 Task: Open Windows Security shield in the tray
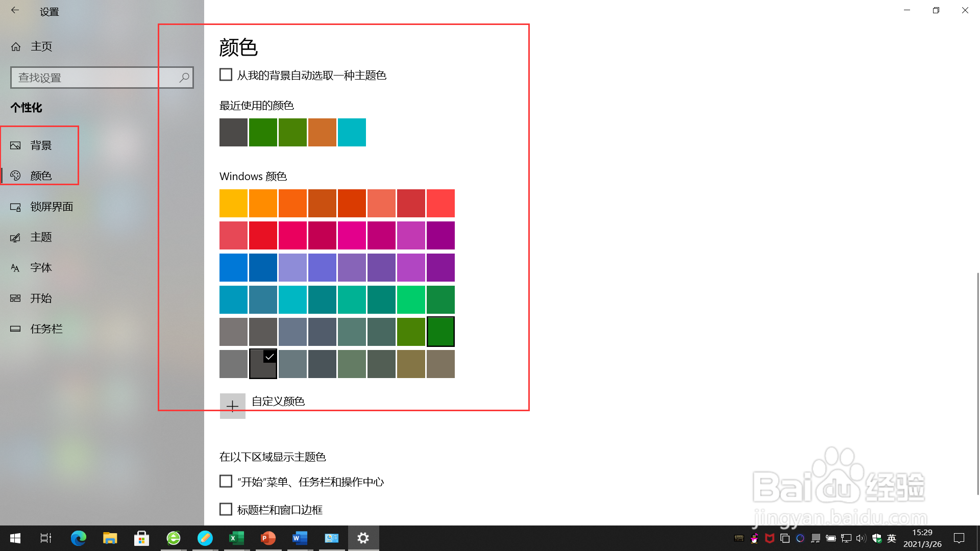(x=877, y=538)
